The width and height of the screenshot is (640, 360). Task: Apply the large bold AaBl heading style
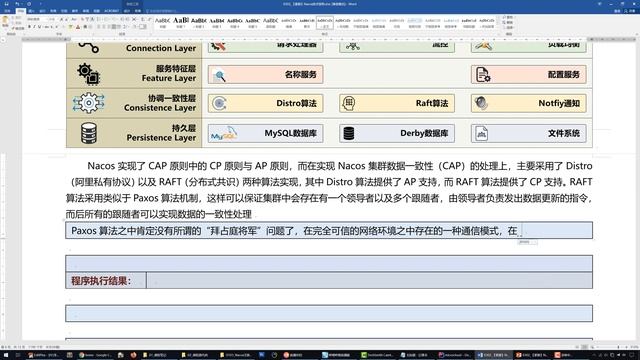[181, 22]
